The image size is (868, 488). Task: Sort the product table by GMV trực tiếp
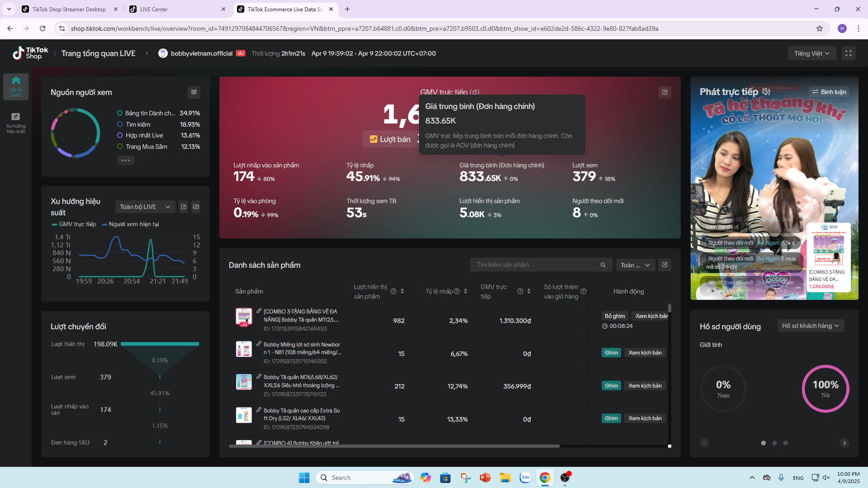[529, 292]
